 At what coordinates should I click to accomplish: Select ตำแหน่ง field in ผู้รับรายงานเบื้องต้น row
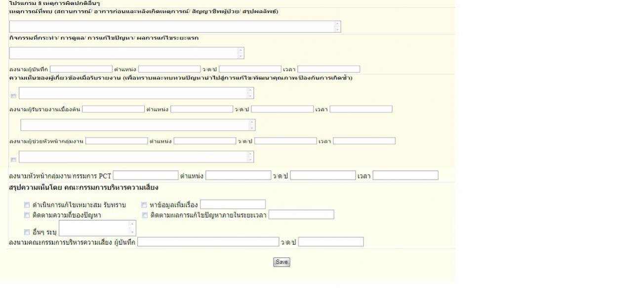coord(201,109)
